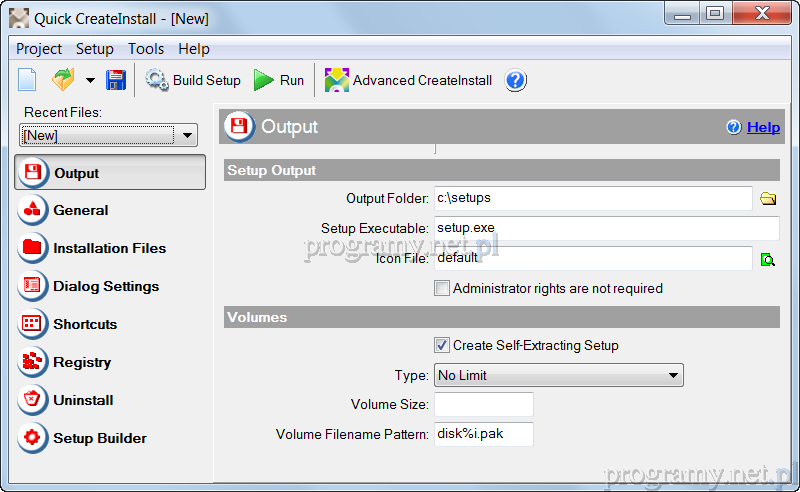The height and width of the screenshot is (492, 800).
Task: Click the Run toolbar button
Action: coord(279,80)
